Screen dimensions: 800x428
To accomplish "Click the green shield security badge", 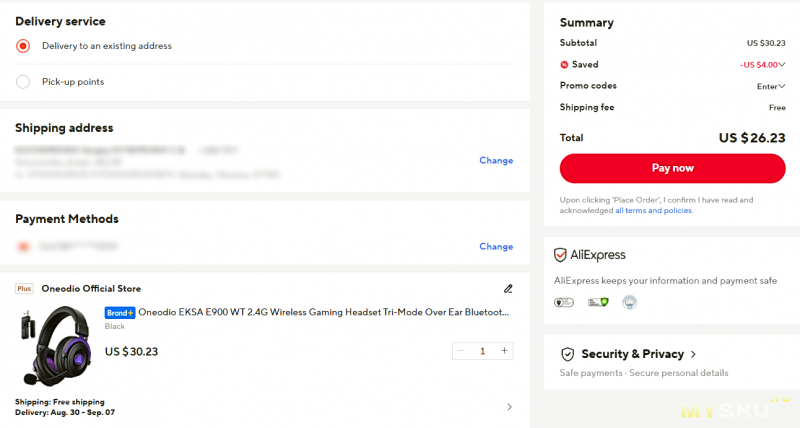I will (x=598, y=303).
